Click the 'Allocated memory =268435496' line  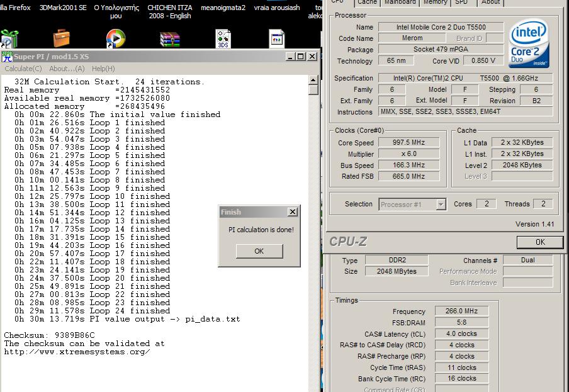pyautogui.click(x=84, y=106)
